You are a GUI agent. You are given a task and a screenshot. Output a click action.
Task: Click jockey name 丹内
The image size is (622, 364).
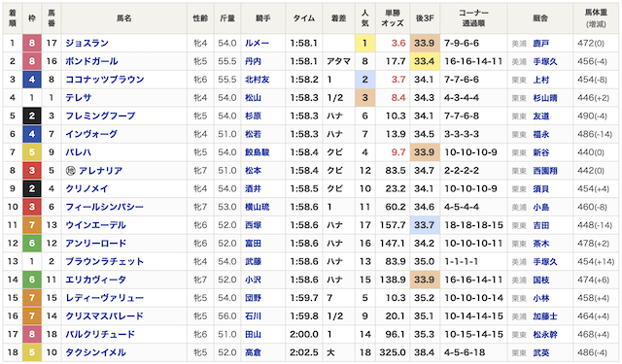pyautogui.click(x=253, y=61)
